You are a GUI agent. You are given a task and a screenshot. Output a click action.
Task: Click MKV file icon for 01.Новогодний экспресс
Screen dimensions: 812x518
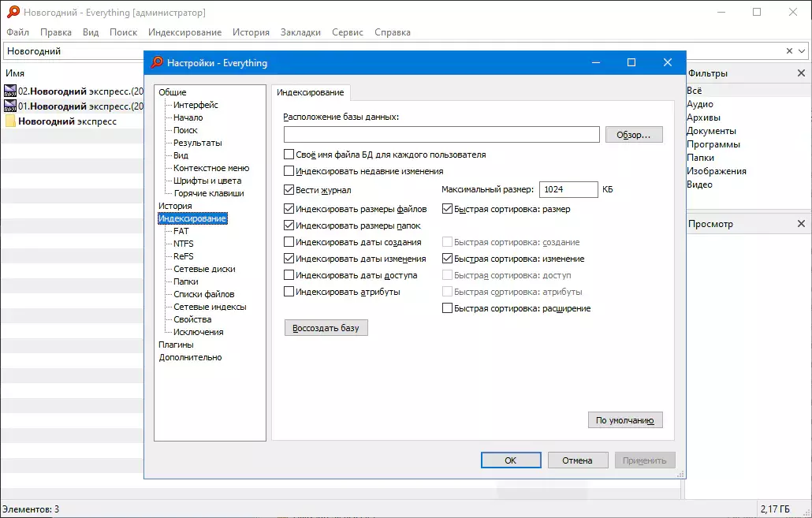[x=9, y=106]
